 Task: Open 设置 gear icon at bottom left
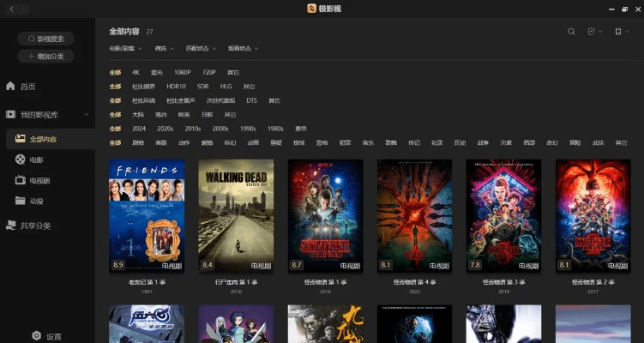click(37, 336)
